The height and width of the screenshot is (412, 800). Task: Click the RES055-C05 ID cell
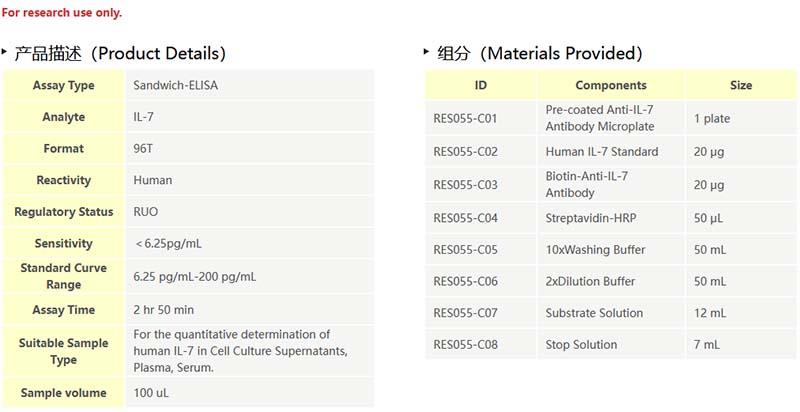coord(465,250)
